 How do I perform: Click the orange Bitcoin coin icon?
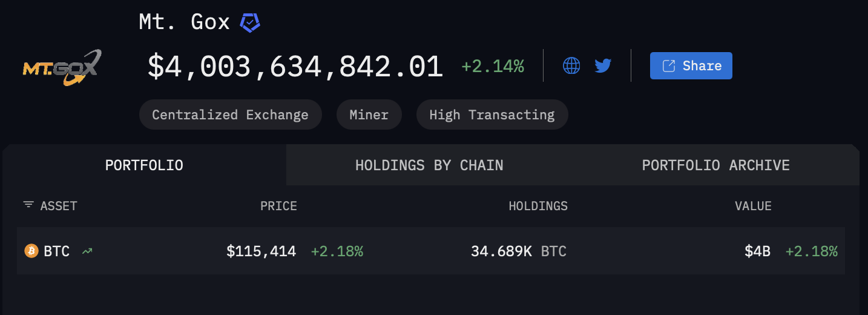tap(31, 251)
